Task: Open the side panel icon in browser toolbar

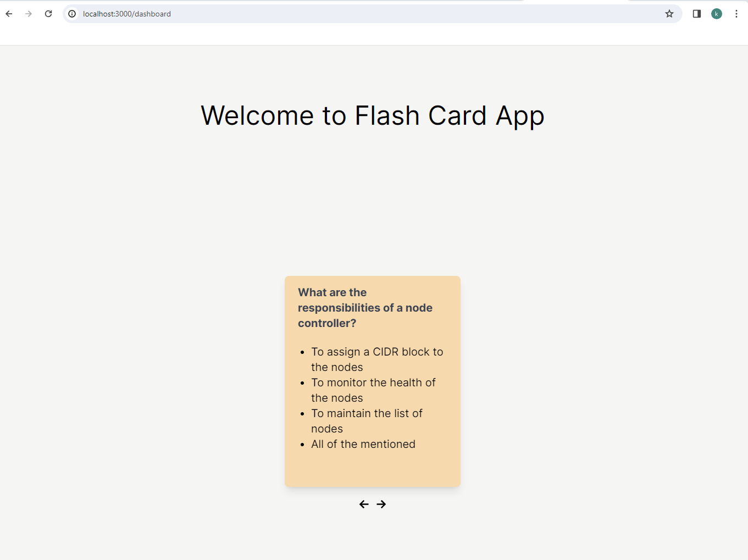Action: click(x=696, y=14)
